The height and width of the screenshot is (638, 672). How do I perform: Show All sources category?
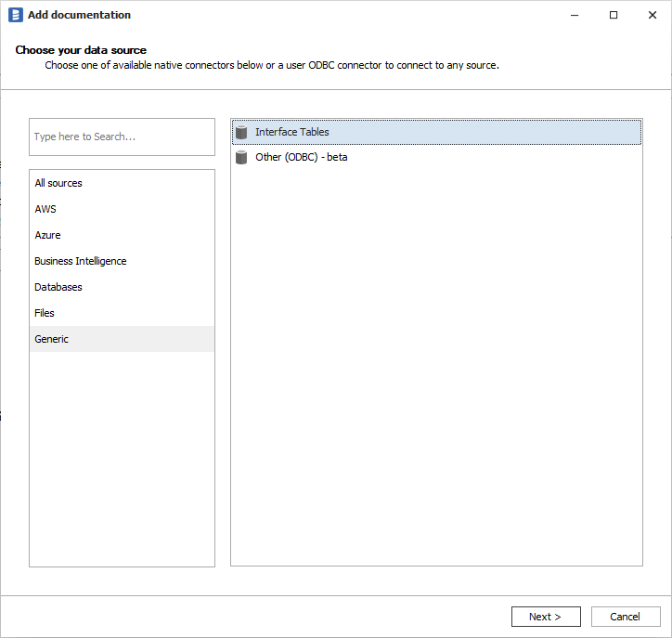pyautogui.click(x=58, y=183)
